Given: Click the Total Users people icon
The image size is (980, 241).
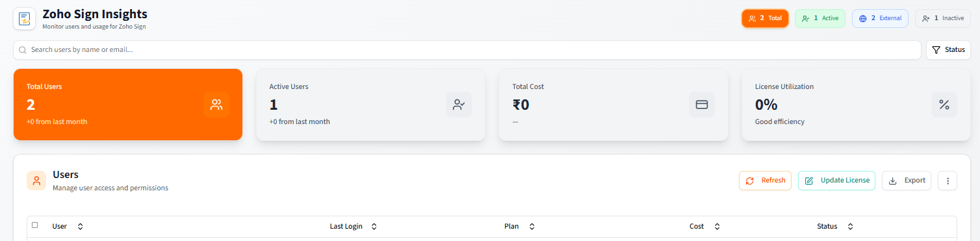Looking at the screenshot, I should click(x=216, y=105).
